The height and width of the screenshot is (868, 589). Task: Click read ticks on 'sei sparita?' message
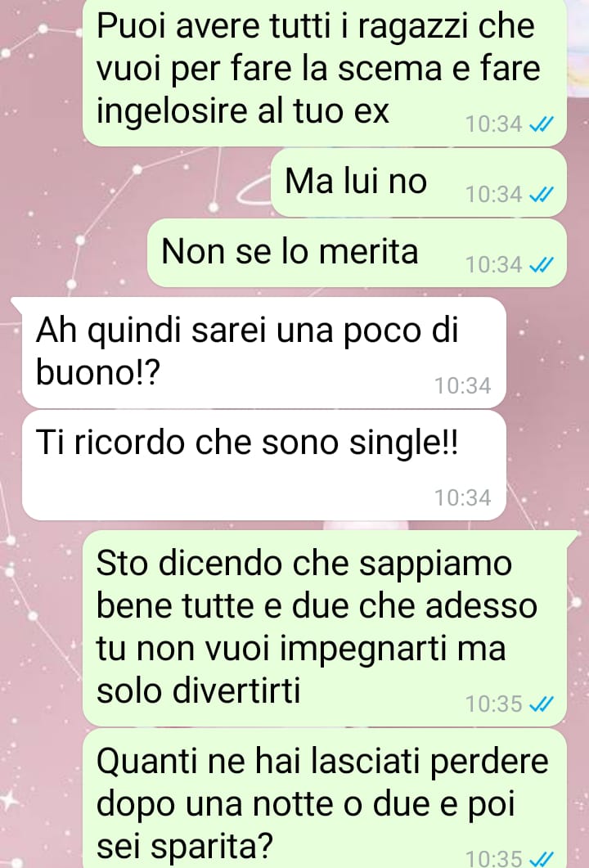coord(541,858)
